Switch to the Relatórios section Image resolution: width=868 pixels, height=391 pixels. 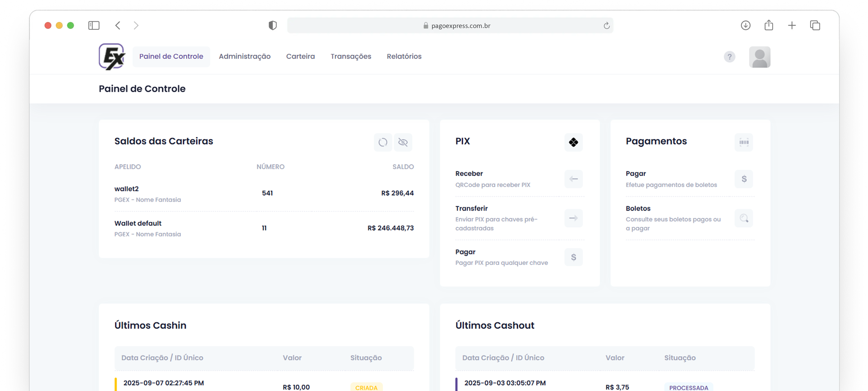[404, 57]
